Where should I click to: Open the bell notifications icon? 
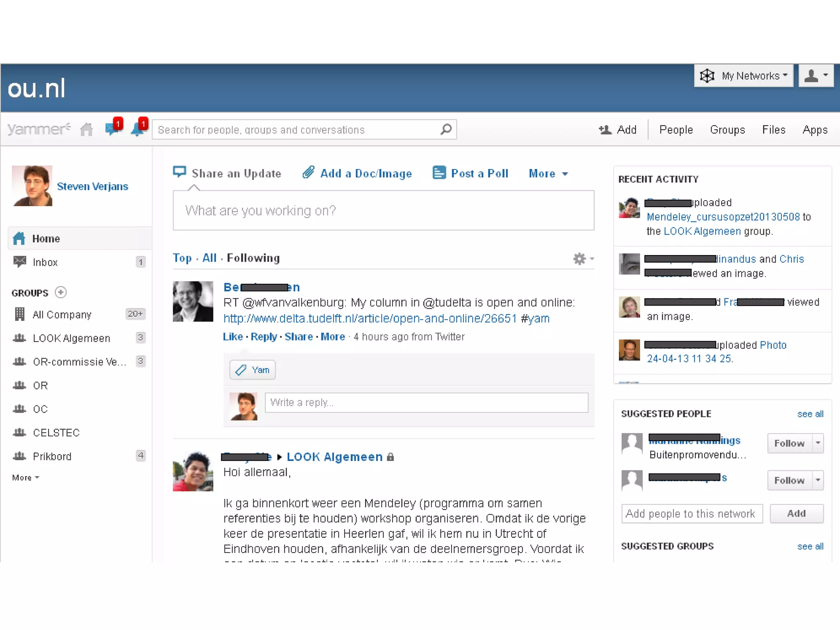137,129
